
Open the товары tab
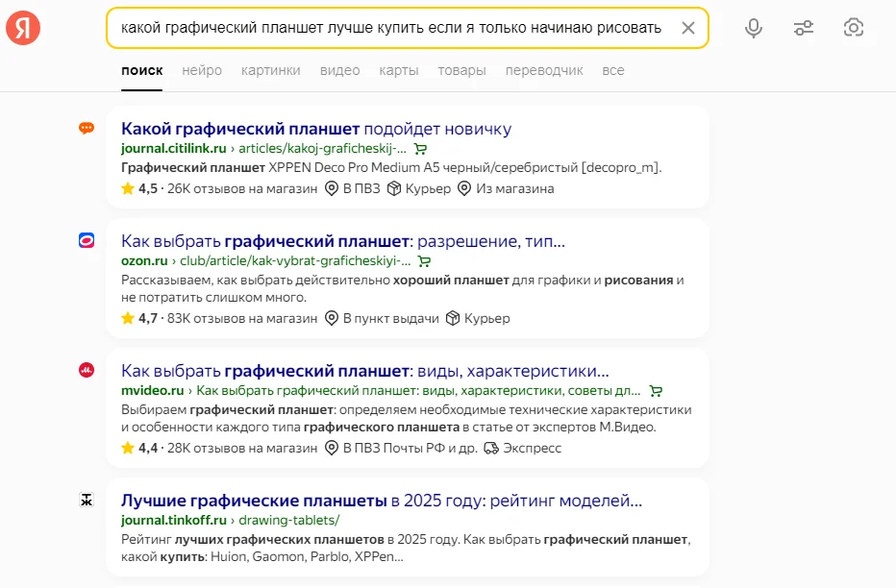(x=461, y=70)
